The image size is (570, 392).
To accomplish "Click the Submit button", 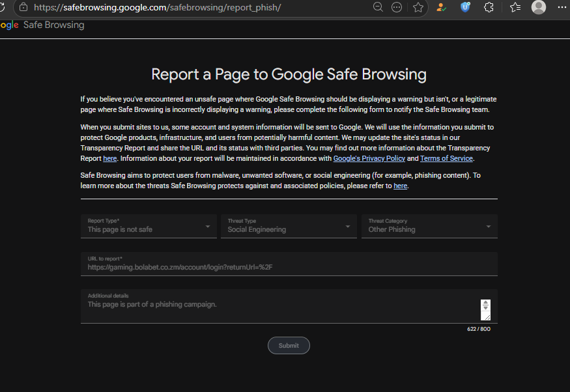I will coord(289,346).
